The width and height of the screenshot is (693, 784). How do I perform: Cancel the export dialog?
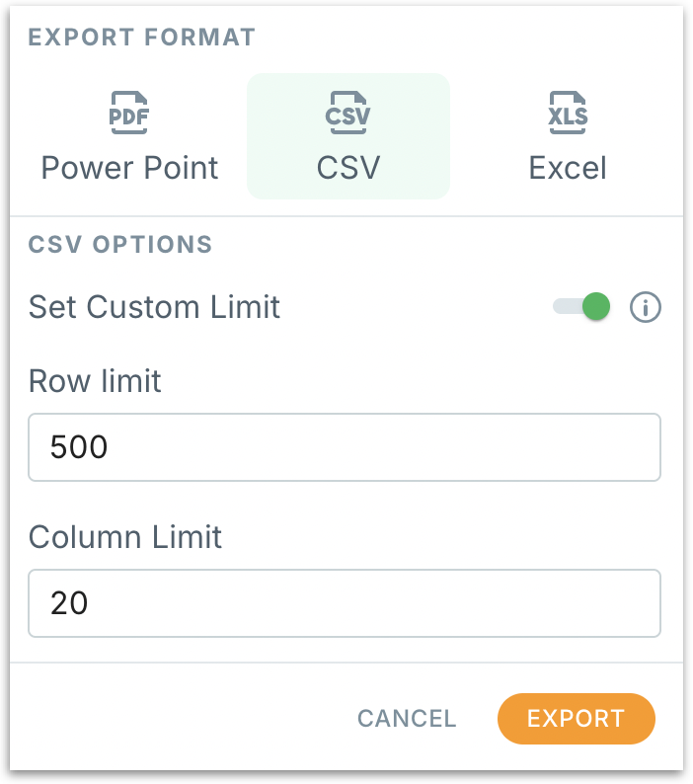(407, 718)
